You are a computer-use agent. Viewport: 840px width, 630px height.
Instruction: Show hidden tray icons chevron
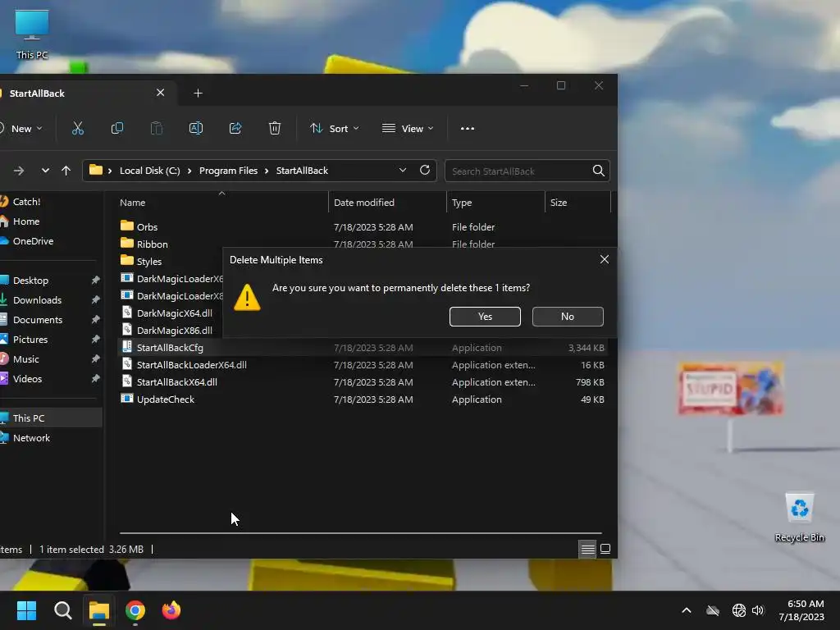click(687, 610)
